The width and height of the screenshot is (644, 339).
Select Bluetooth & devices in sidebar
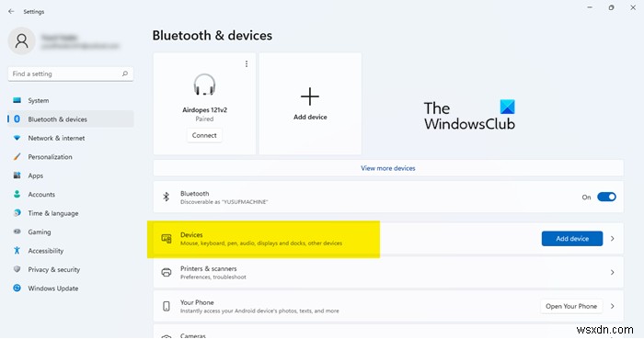pos(71,119)
